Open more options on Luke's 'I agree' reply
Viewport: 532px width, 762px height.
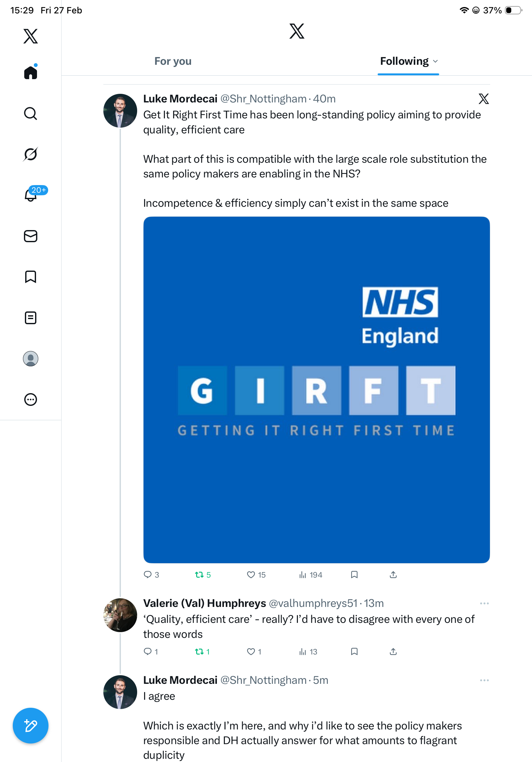point(484,680)
